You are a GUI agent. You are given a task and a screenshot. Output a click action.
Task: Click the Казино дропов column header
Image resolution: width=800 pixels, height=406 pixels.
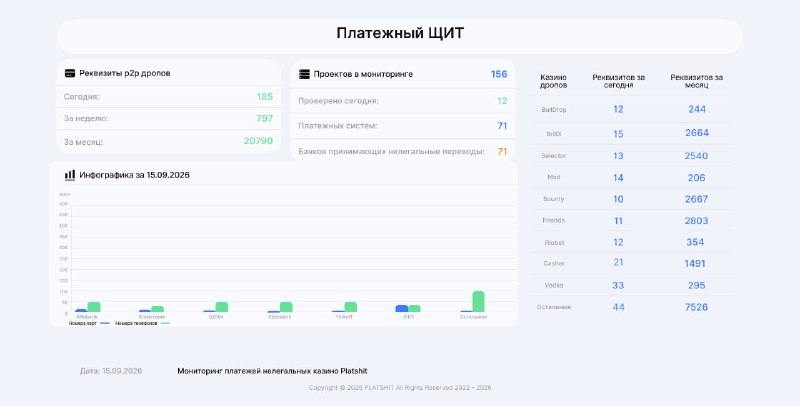[x=554, y=82]
